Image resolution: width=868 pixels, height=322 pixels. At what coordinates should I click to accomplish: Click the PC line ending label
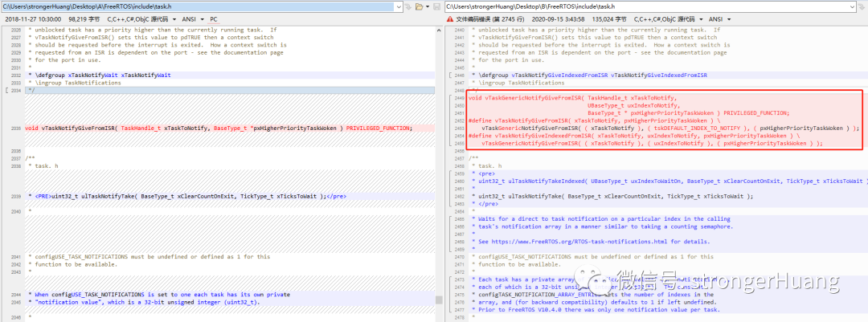[x=215, y=18]
